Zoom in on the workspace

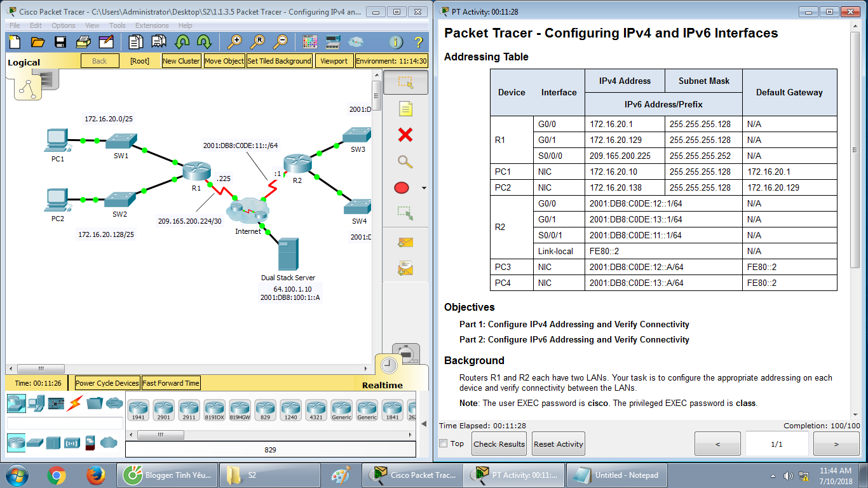(x=234, y=42)
